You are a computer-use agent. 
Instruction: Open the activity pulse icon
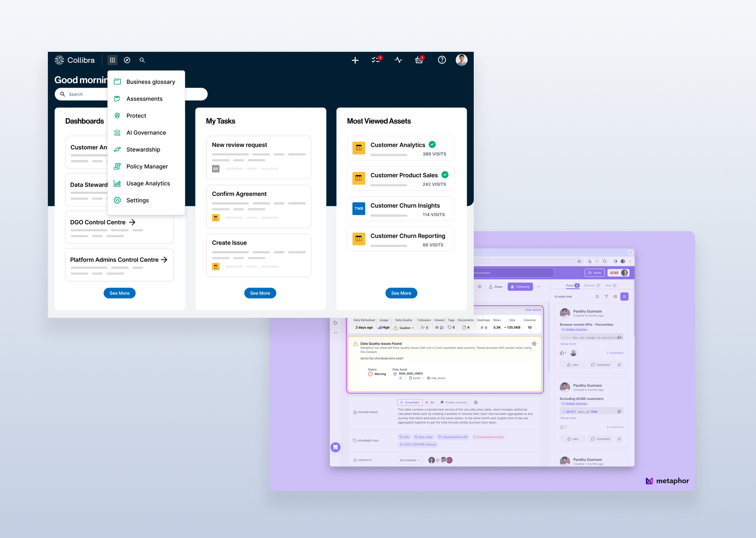click(398, 60)
